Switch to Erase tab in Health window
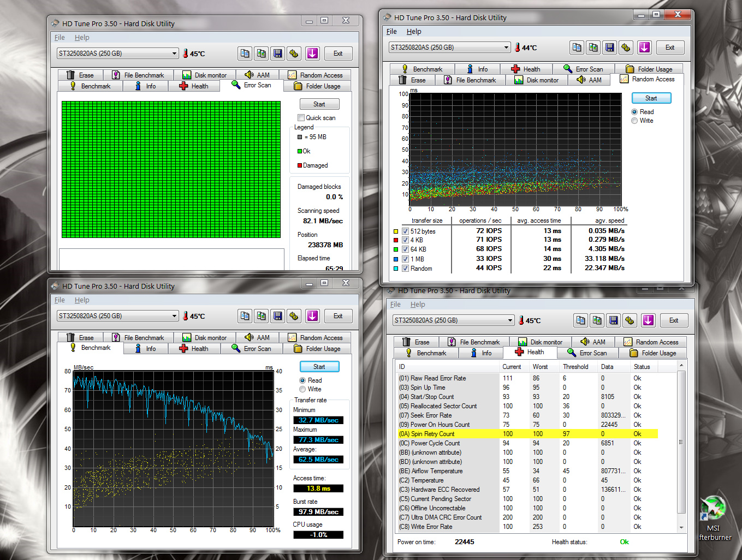 coord(416,342)
